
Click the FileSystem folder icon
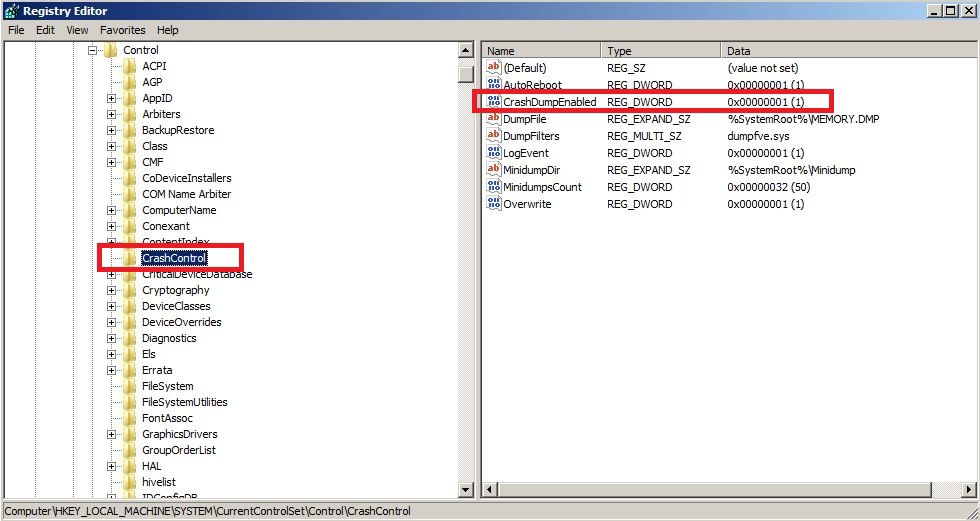[129, 386]
